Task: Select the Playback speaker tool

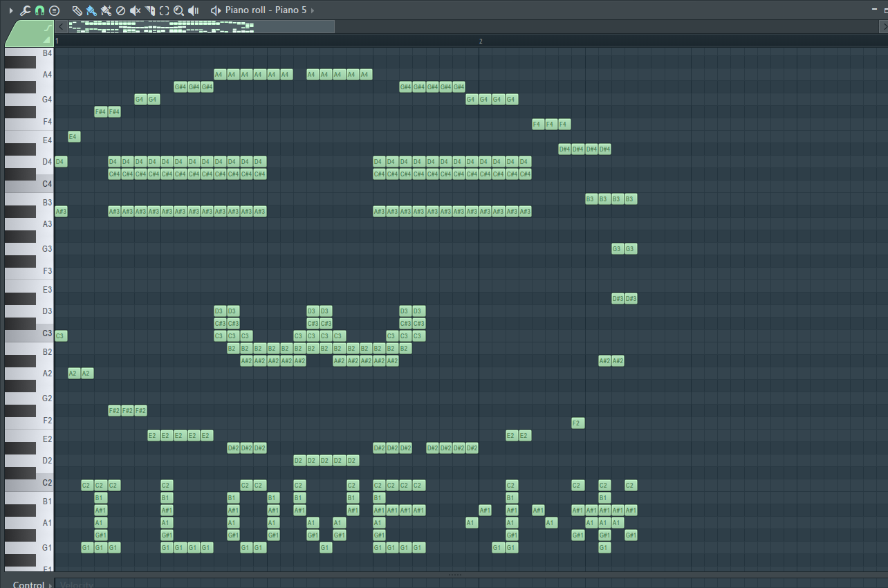Action: (x=194, y=10)
